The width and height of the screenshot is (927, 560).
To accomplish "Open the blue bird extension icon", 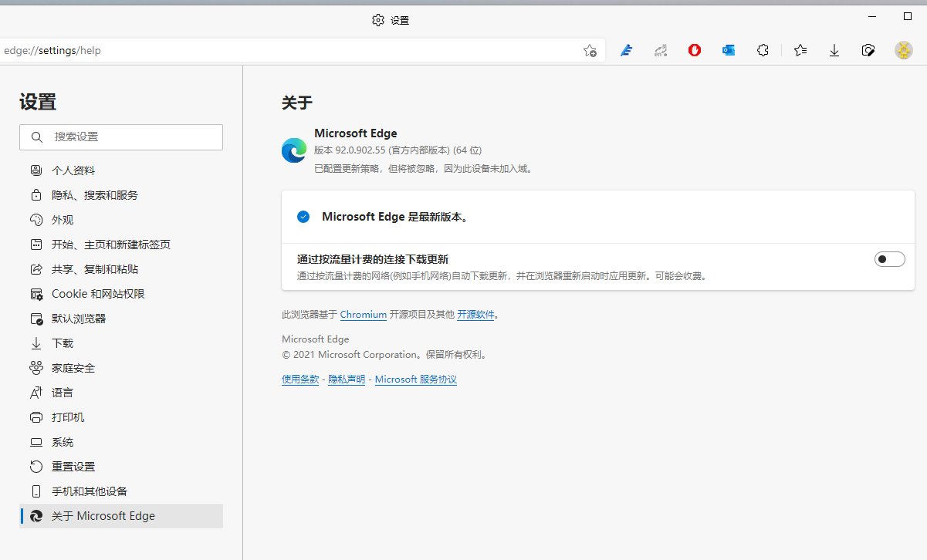I will (x=626, y=51).
